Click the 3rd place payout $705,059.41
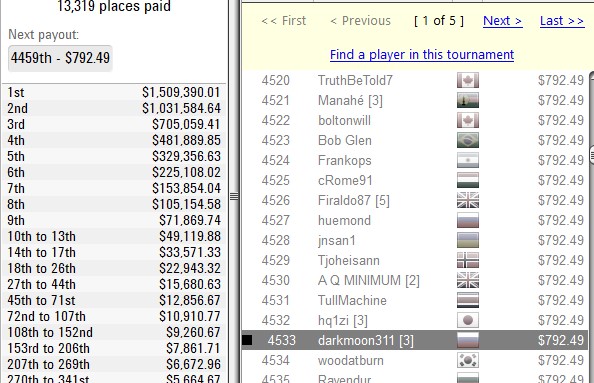Image resolution: width=594 pixels, height=383 pixels. coord(186,124)
